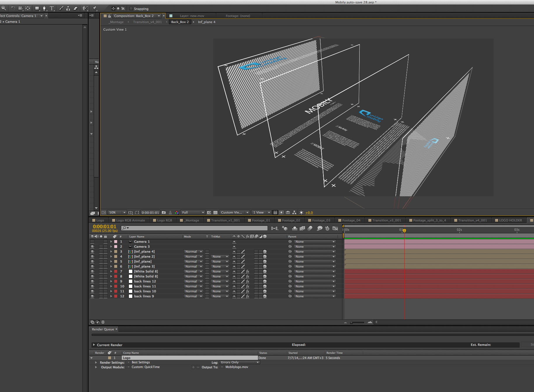Open TrkMat dropdown for back lines 11
Image resolution: width=534 pixels, height=392 pixels.
pos(220,286)
